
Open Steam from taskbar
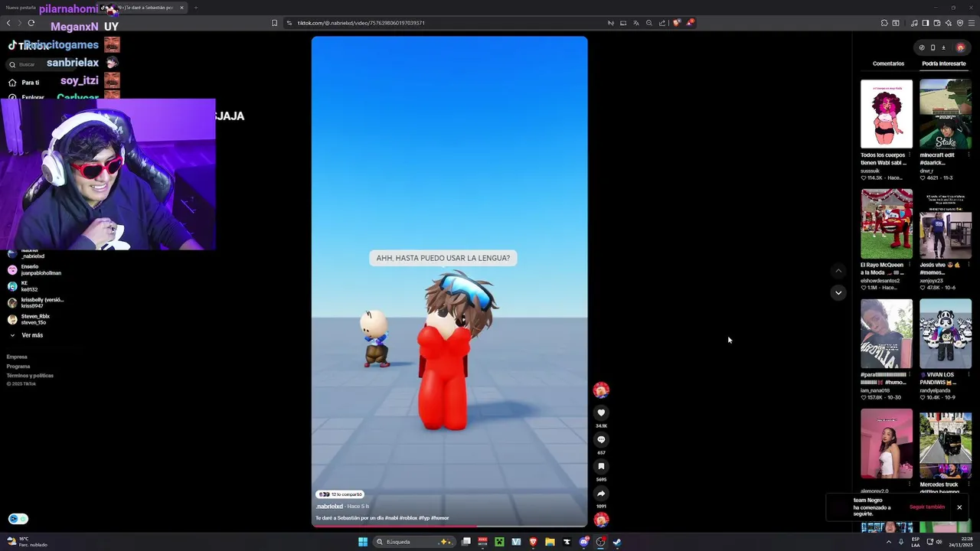(617, 542)
